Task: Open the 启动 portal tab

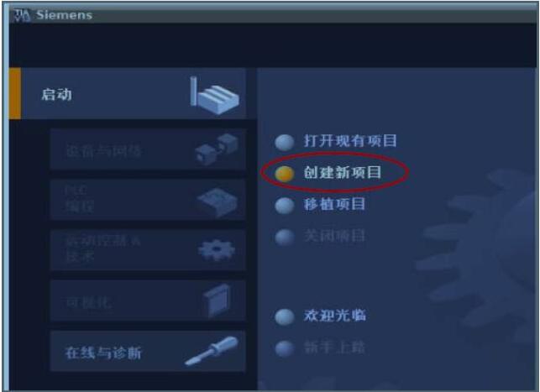Action: coord(128,94)
